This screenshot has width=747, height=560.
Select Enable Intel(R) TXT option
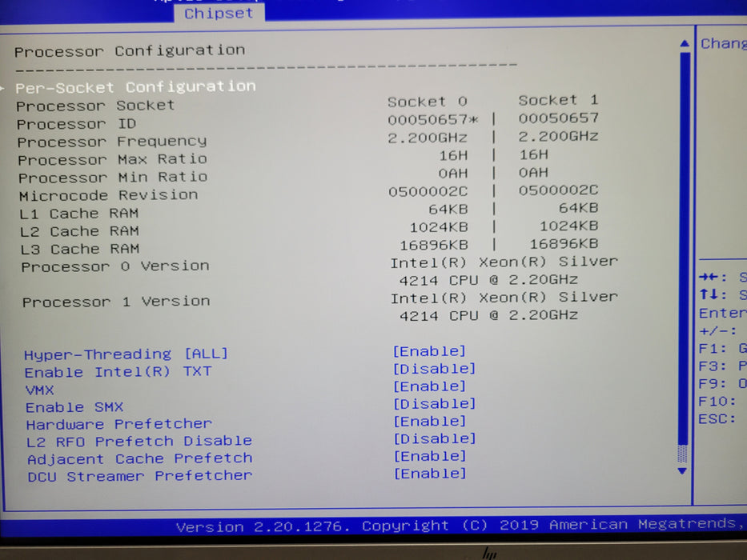(x=118, y=372)
